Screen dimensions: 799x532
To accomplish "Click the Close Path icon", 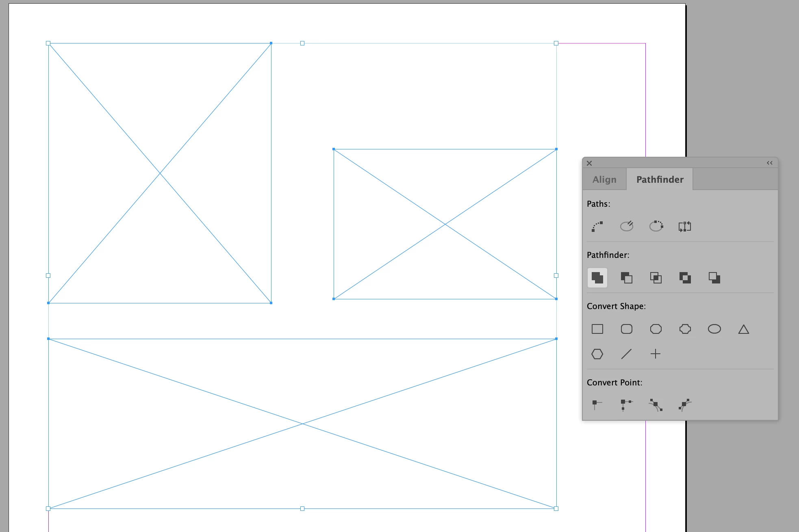I will [x=656, y=226].
